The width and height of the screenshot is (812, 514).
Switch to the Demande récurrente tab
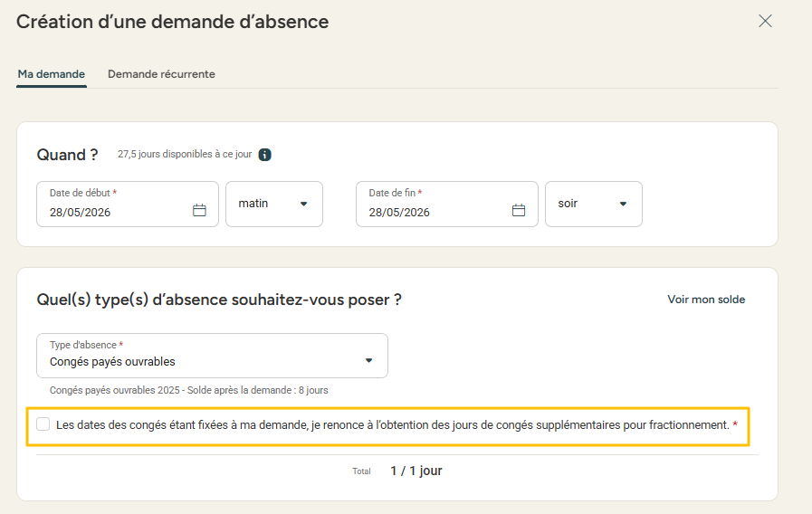(x=161, y=74)
